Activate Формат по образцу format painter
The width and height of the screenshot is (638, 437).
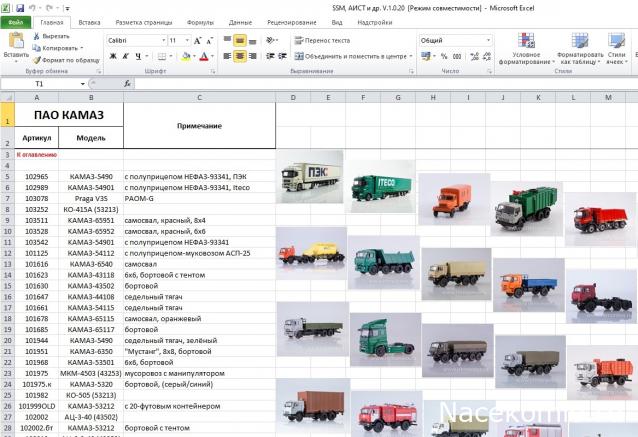[x=66, y=60]
